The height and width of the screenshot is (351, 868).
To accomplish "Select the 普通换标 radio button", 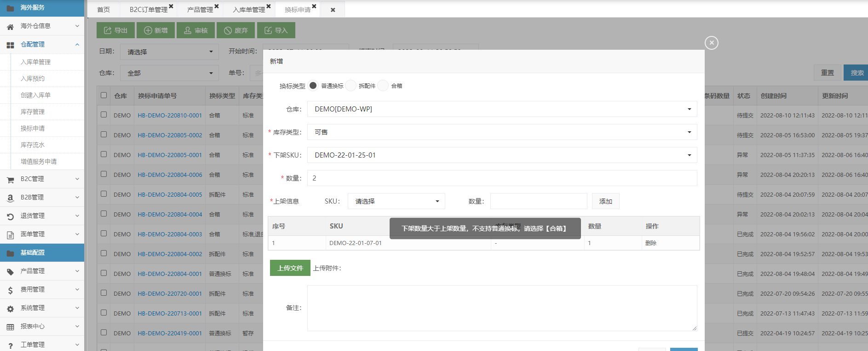I will point(313,86).
